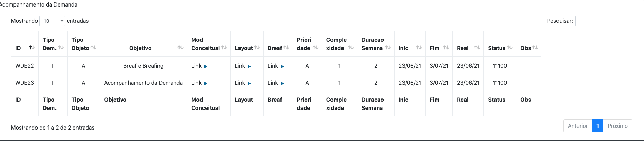Click sort arrows on Status column
The height and width of the screenshot is (141, 644).
(510, 48)
